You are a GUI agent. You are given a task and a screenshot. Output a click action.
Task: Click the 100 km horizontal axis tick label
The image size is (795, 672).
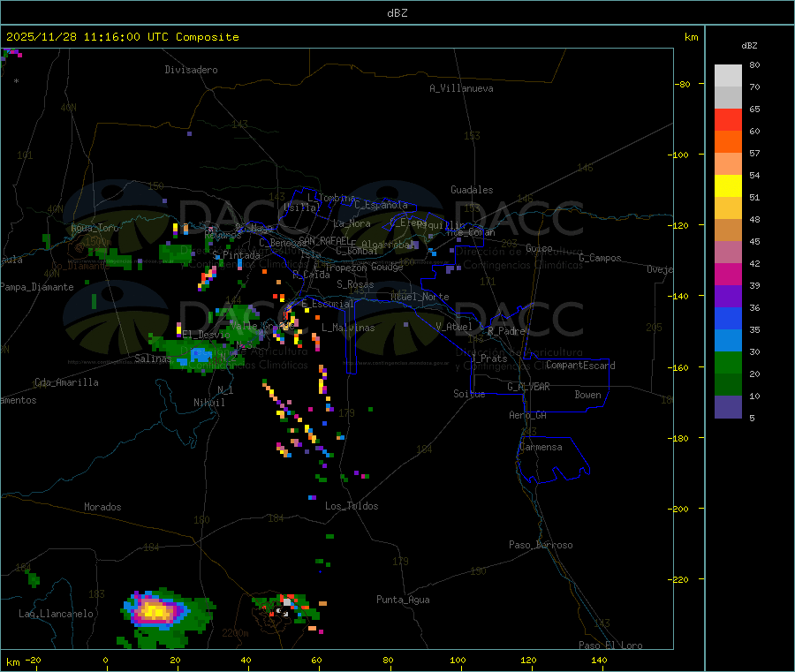click(458, 660)
